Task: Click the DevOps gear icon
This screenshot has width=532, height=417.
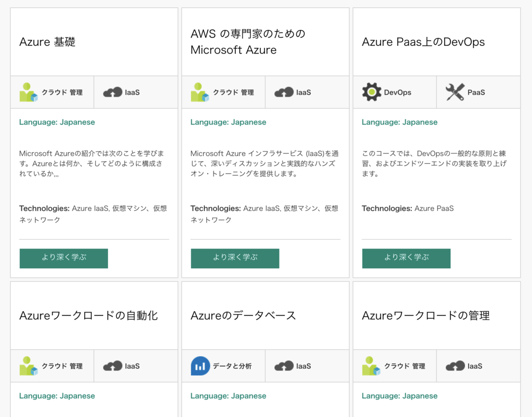Action: tap(371, 92)
